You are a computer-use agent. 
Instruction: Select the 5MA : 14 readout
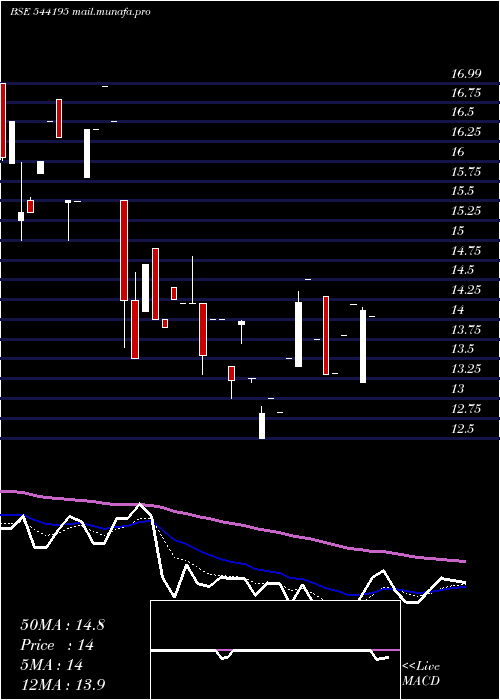[52, 665]
